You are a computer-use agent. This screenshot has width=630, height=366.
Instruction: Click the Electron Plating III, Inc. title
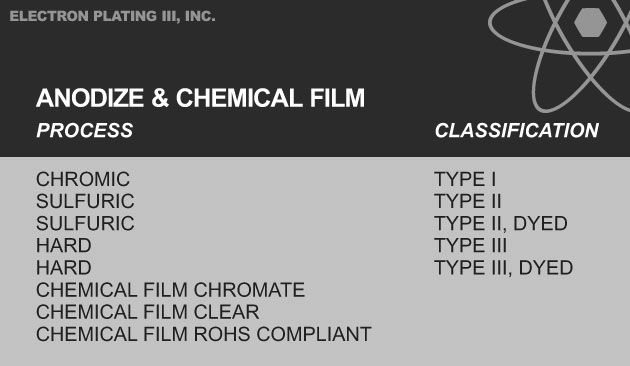pyautogui.click(x=112, y=16)
